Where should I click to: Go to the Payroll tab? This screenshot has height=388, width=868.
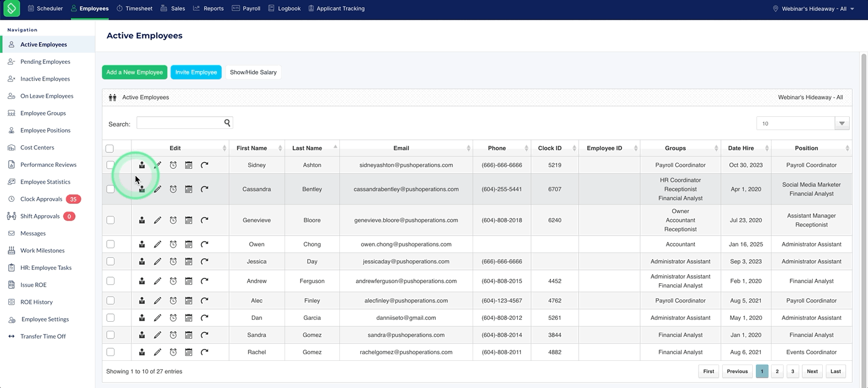point(246,9)
